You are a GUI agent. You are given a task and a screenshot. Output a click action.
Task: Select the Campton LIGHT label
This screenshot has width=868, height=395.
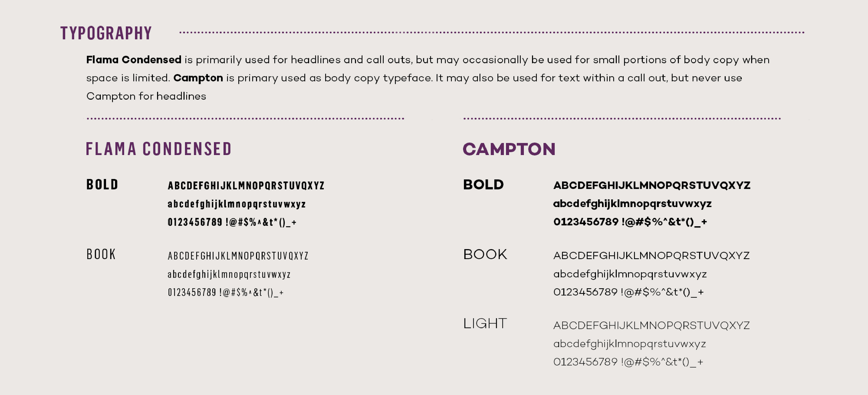pos(485,324)
